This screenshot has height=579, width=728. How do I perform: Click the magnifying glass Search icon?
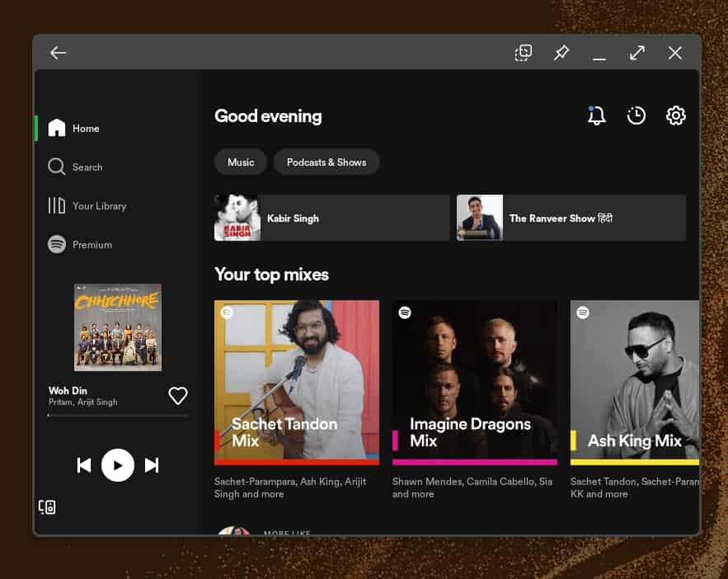pyautogui.click(x=57, y=167)
